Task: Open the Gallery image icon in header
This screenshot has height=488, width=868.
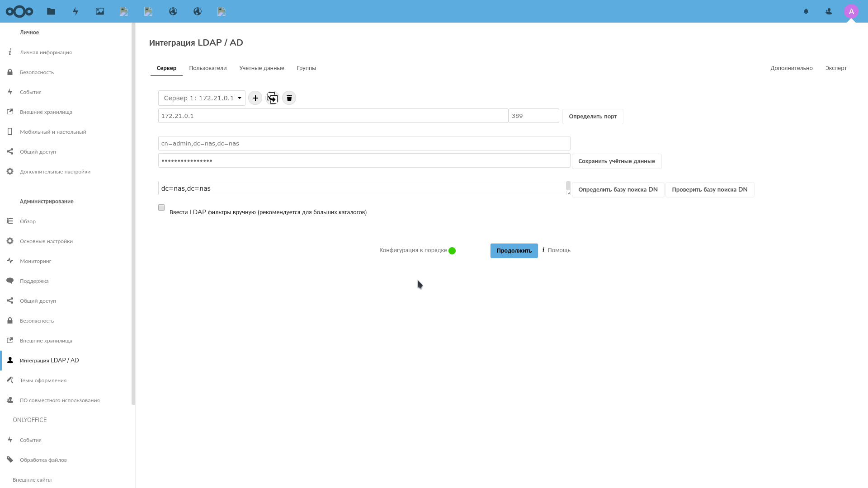Action: 100,11
